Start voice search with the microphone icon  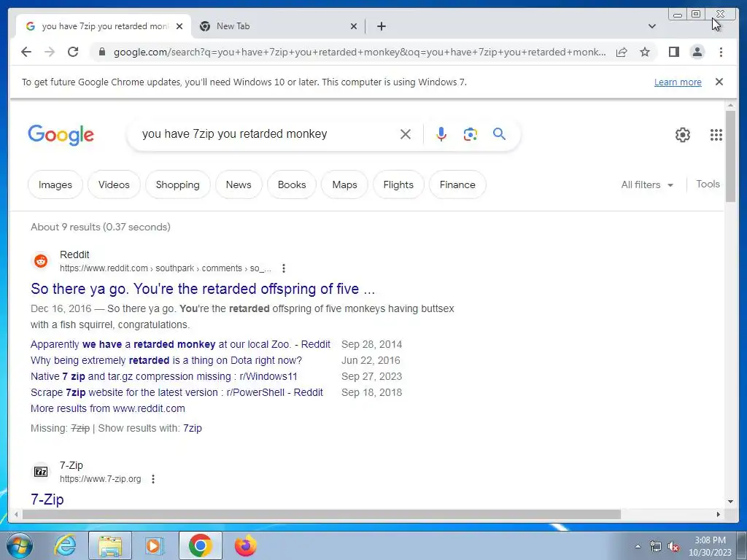tap(441, 134)
